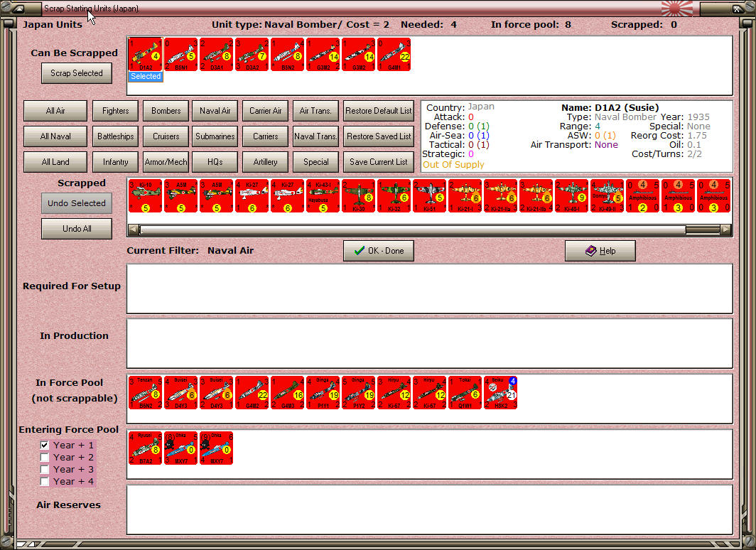Viewport: 756px width, 550px height.
Task: Pick the scrapped Ki-43-I Hayabusa counter
Action: click(323, 195)
